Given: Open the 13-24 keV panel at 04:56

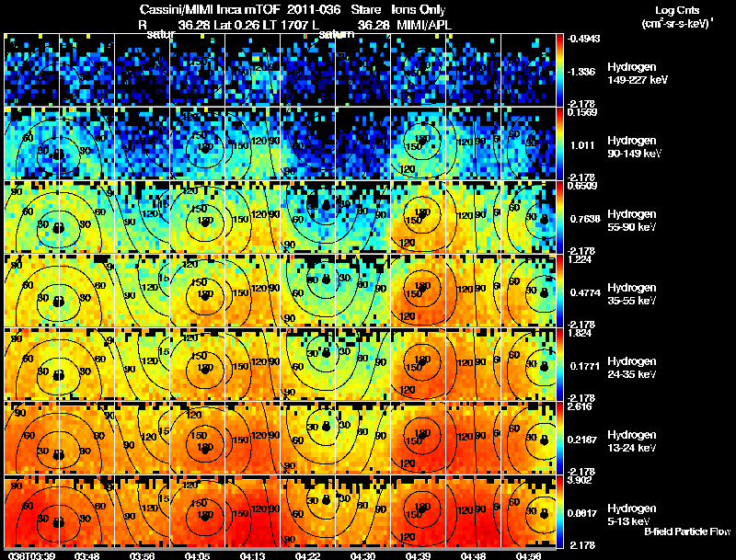Looking at the screenshot, I should pos(528,438).
